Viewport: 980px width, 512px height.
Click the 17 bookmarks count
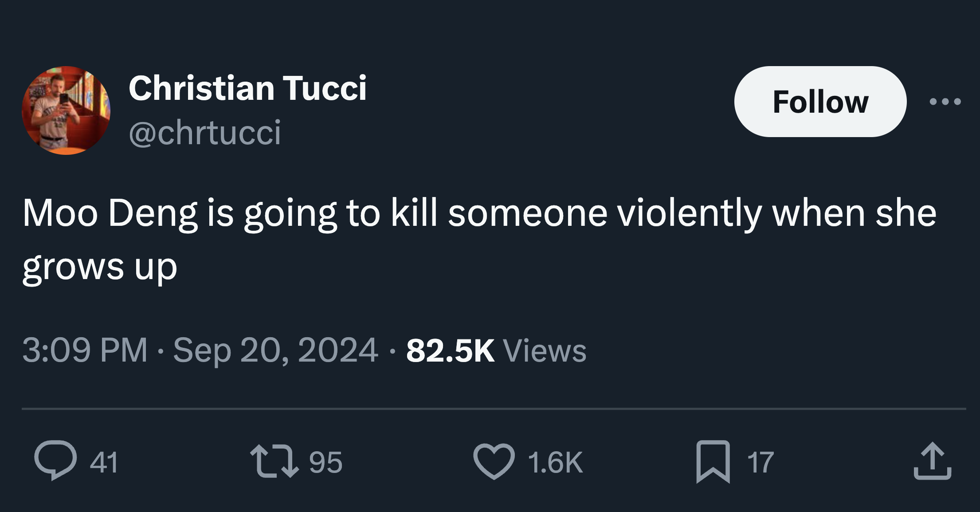click(760, 462)
